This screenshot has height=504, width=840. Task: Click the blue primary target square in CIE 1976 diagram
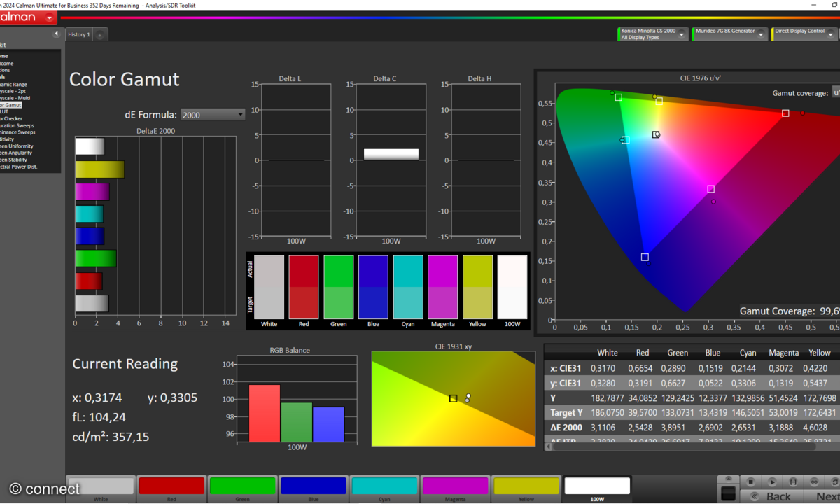[645, 257]
